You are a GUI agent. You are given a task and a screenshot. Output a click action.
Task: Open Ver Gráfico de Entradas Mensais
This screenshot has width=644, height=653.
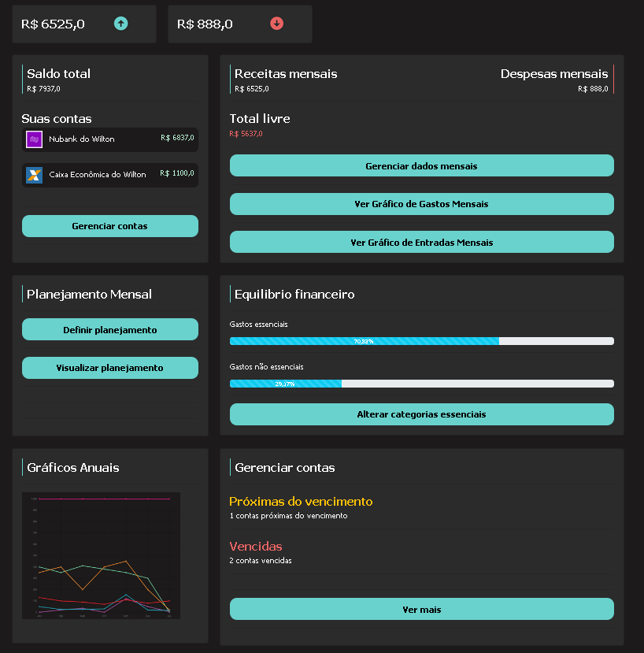(421, 242)
